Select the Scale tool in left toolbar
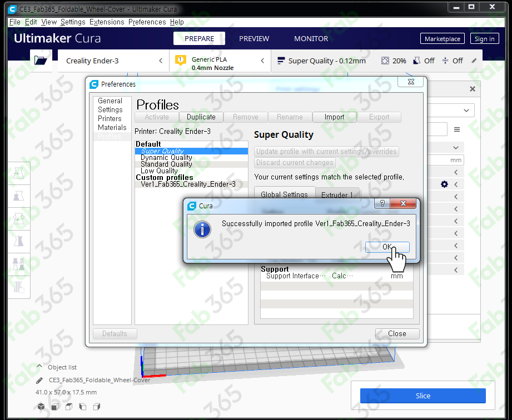 19,196
